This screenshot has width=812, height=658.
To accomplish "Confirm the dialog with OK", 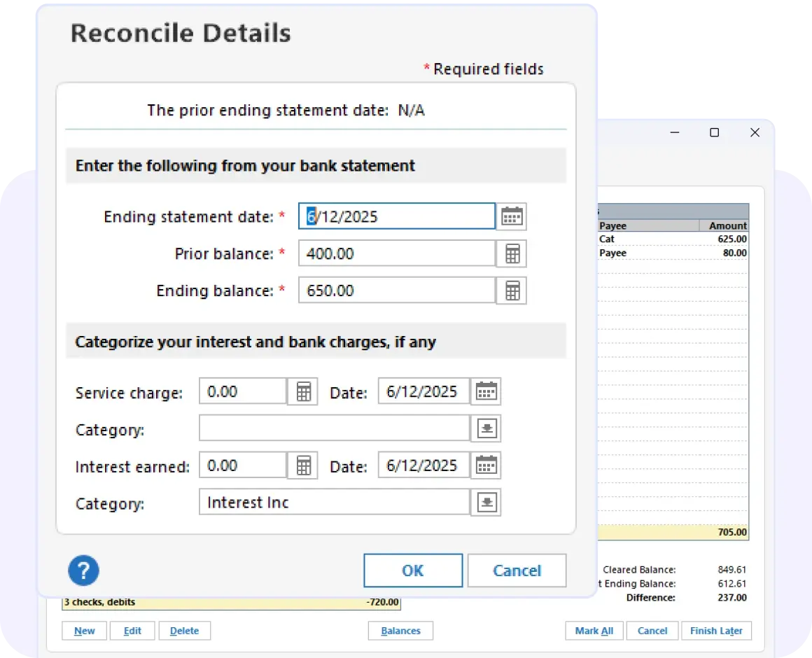I will pos(412,570).
